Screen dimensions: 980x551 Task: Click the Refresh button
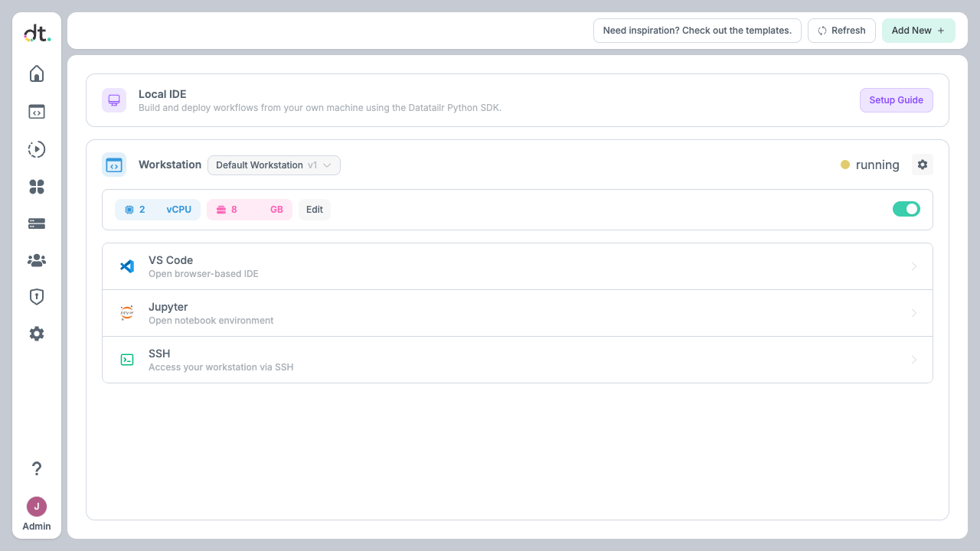pyautogui.click(x=841, y=30)
